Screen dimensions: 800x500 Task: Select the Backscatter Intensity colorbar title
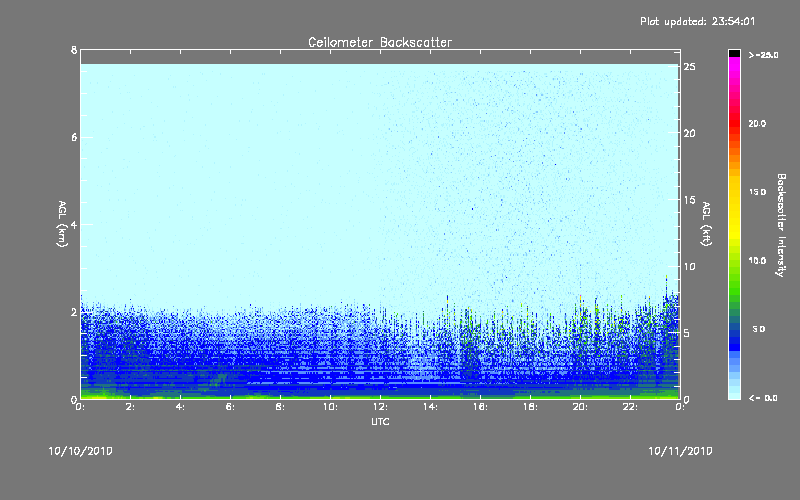[x=781, y=225]
